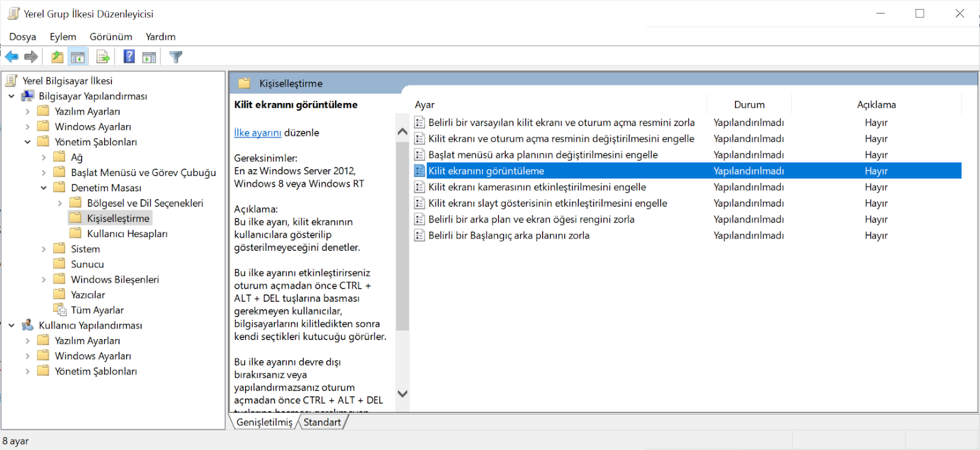Image resolution: width=980 pixels, height=450 pixels.
Task: Click description pane scroll down arrow
Action: pos(402,394)
